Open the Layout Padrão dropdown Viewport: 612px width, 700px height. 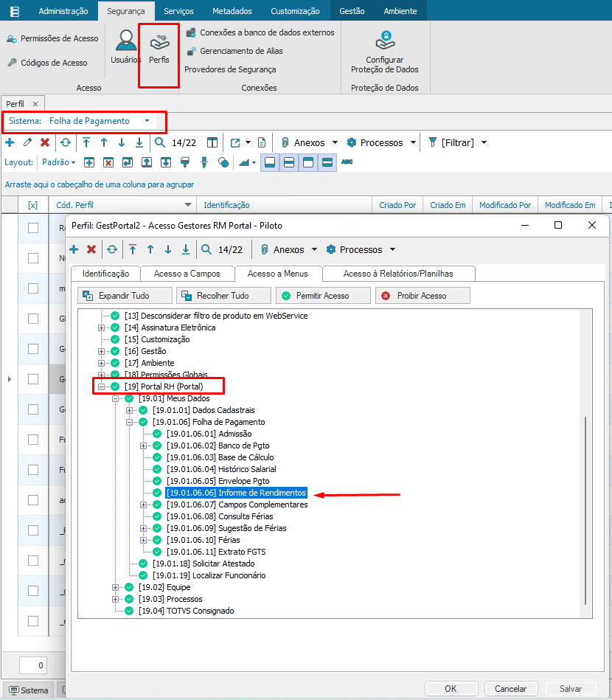(x=58, y=162)
